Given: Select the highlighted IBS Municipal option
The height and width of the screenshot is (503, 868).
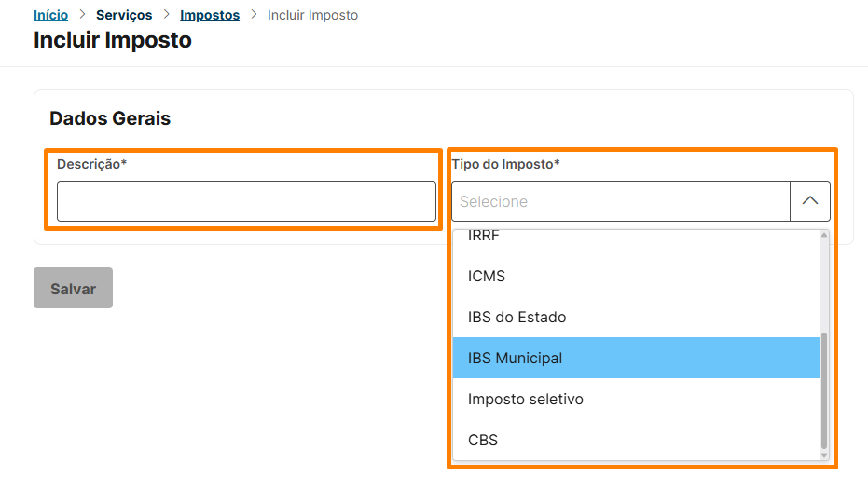Looking at the screenshot, I should [515, 358].
